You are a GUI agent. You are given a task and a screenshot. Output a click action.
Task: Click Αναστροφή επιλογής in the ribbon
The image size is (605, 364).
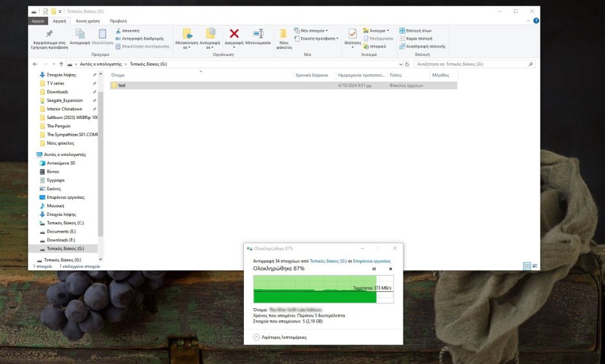pos(422,46)
